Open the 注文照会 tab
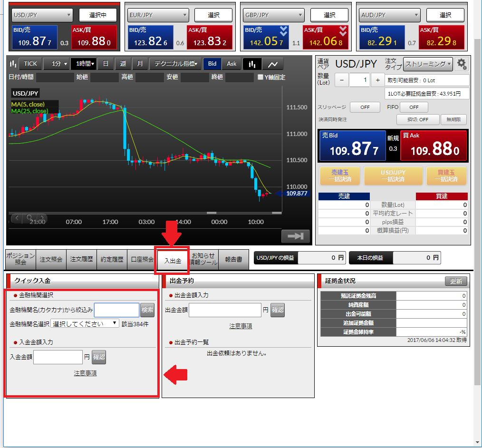 point(51,259)
